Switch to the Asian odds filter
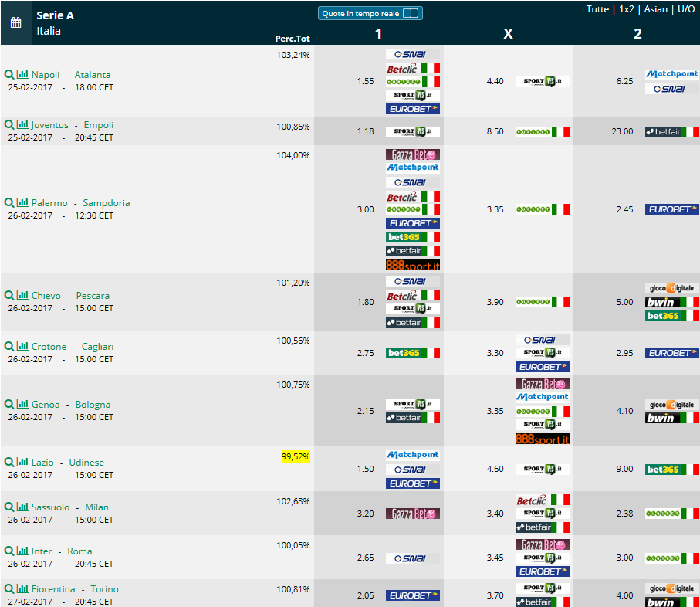 click(655, 9)
